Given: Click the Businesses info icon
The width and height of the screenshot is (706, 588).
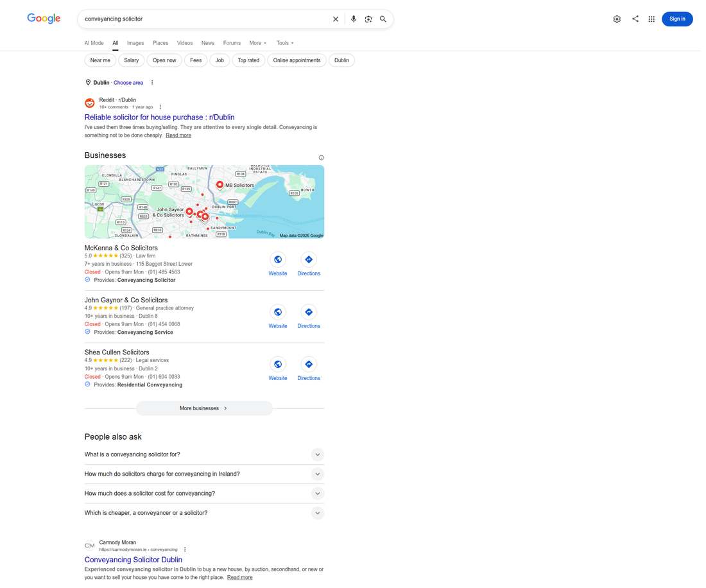Looking at the screenshot, I should [321, 157].
